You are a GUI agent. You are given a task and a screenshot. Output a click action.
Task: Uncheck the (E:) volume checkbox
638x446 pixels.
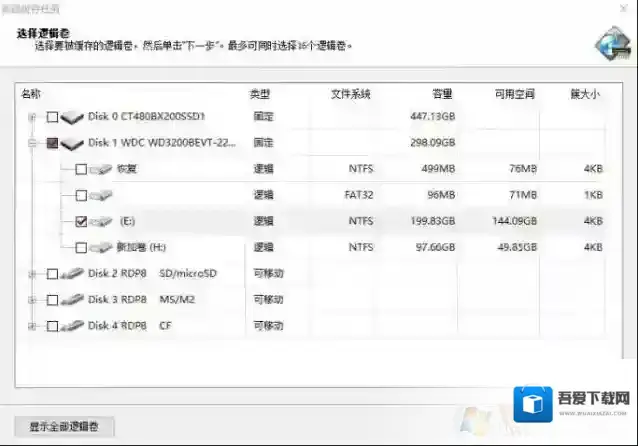tap(81, 221)
